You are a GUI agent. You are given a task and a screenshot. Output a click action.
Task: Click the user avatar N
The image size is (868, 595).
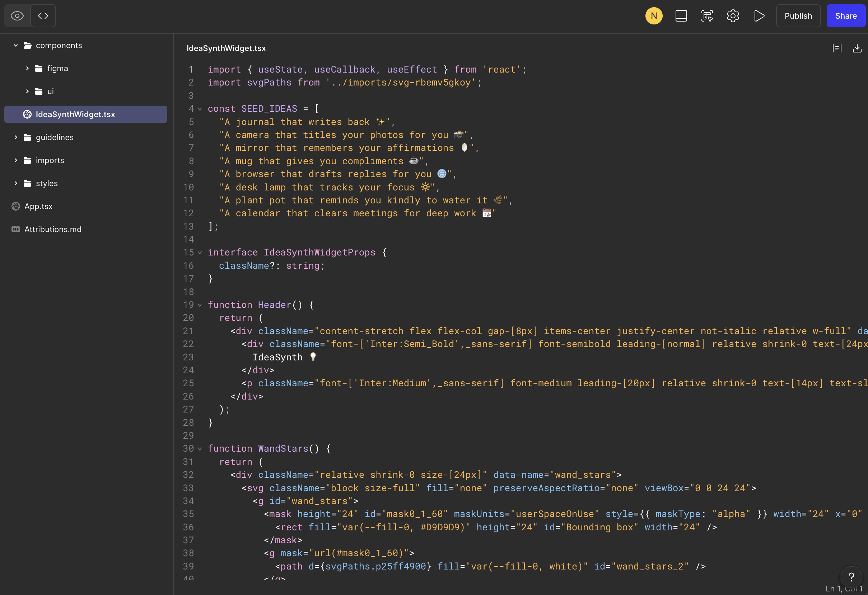click(654, 16)
